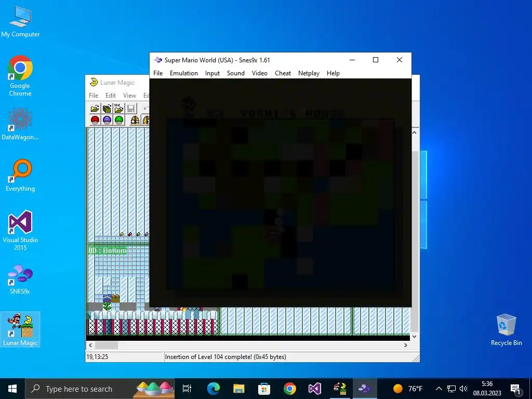Open Snes9x Sound menu
The width and height of the screenshot is (532, 399).
click(236, 73)
